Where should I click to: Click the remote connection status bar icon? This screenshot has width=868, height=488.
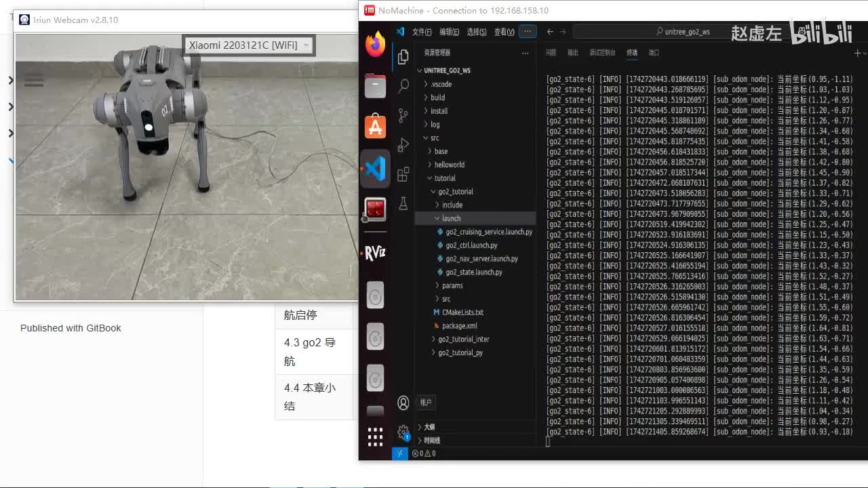400,453
